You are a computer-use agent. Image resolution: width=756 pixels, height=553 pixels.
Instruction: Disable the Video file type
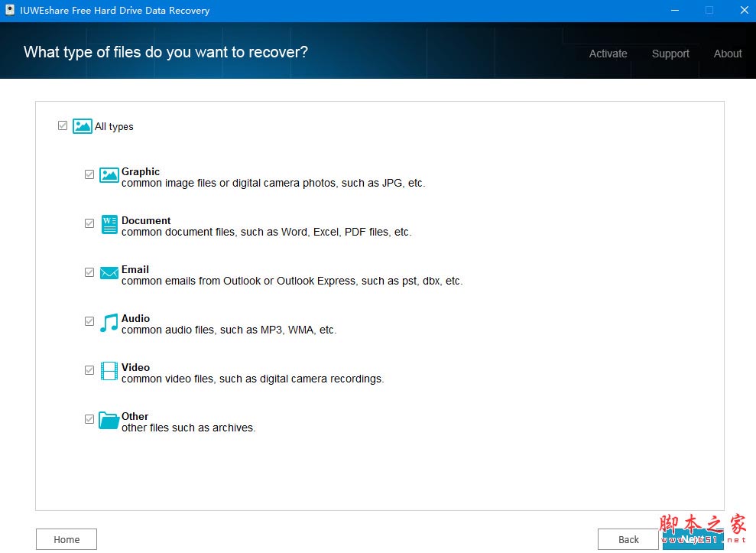coord(89,370)
